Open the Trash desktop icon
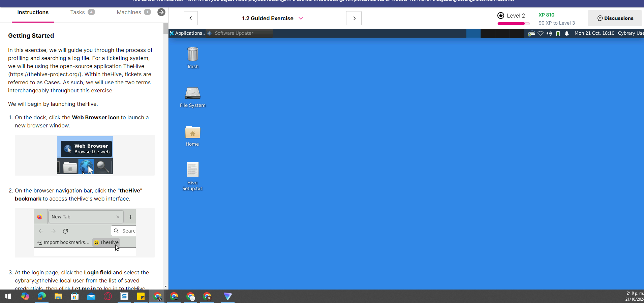The height and width of the screenshot is (303, 644). click(x=192, y=55)
